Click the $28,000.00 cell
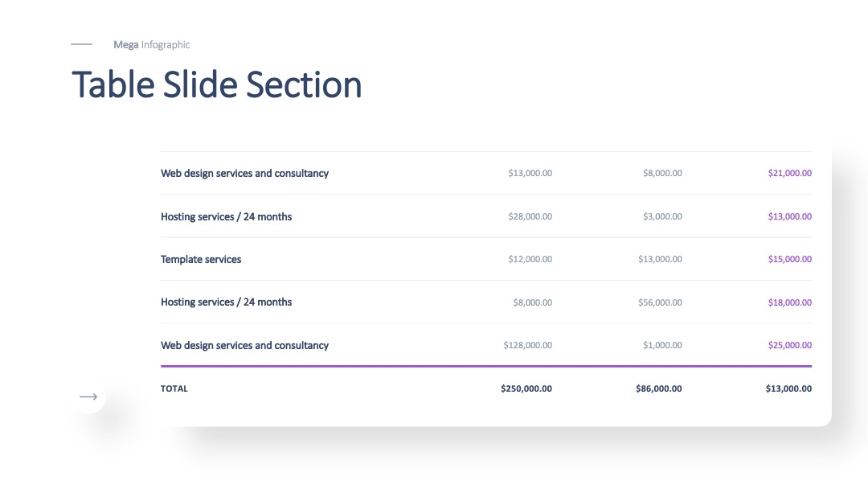The width and height of the screenshot is (868, 489). point(530,217)
